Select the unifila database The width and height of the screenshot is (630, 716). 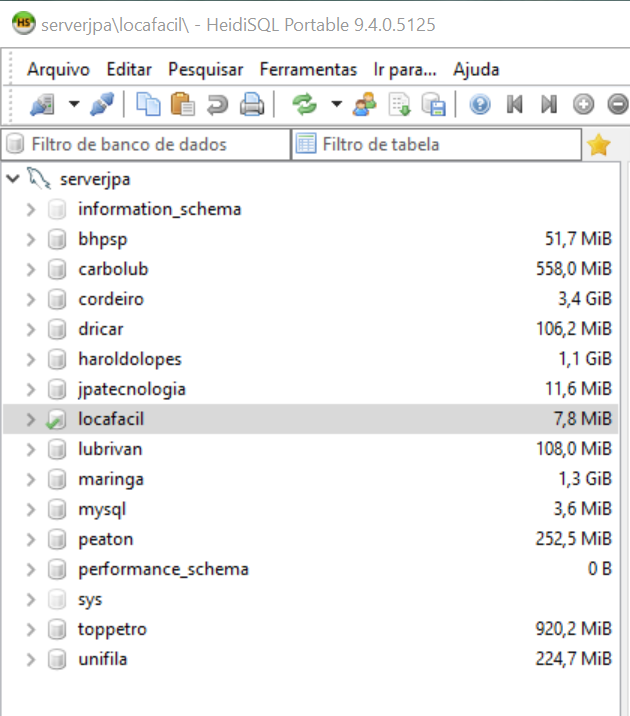103,659
